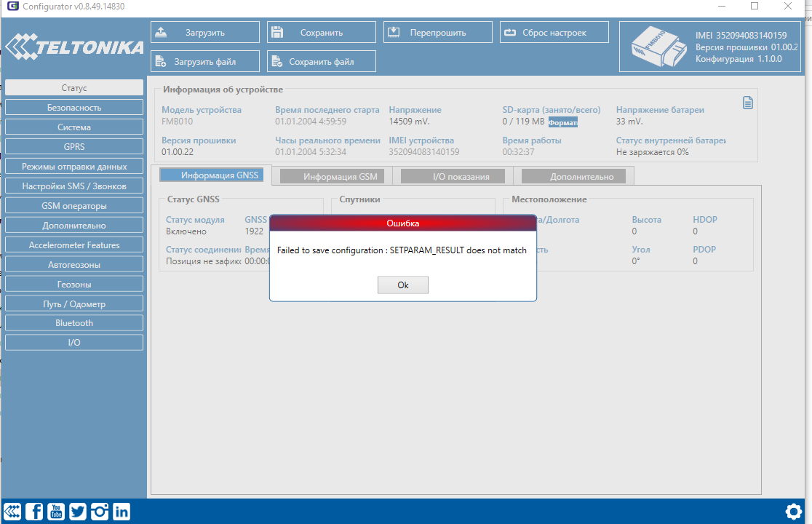Click the LinkedIn icon in footer

[122, 512]
